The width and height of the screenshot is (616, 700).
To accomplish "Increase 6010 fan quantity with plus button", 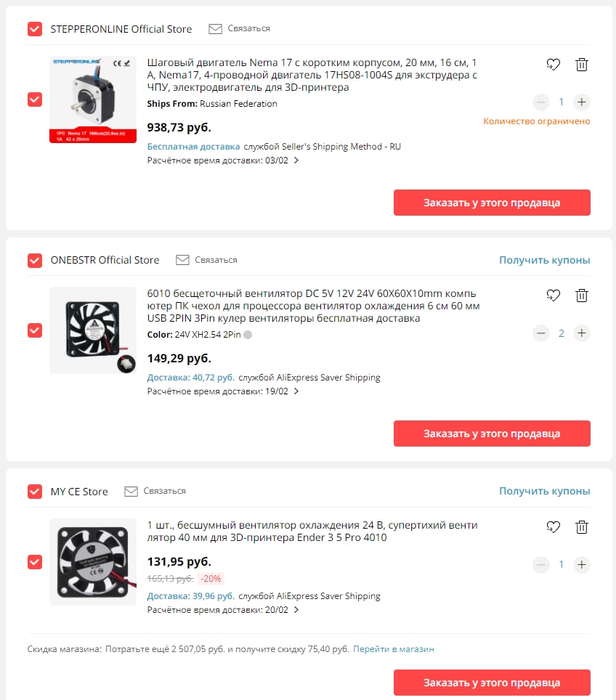I will 582,333.
